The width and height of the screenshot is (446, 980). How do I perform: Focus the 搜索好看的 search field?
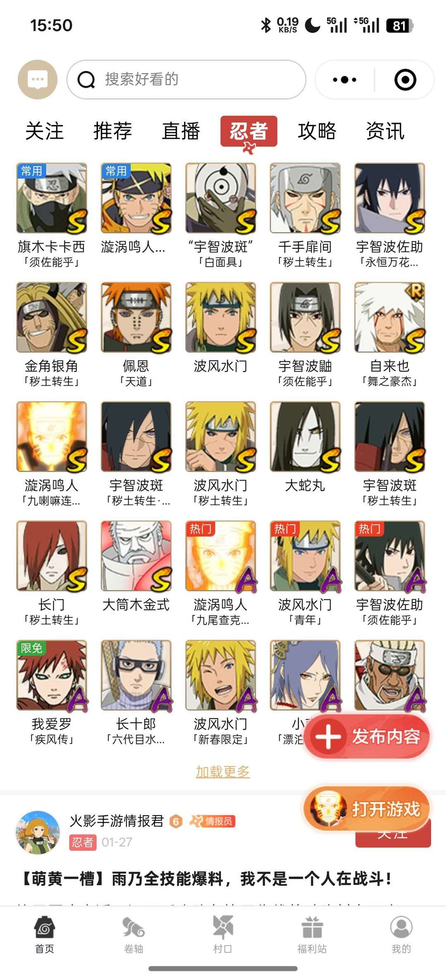186,80
